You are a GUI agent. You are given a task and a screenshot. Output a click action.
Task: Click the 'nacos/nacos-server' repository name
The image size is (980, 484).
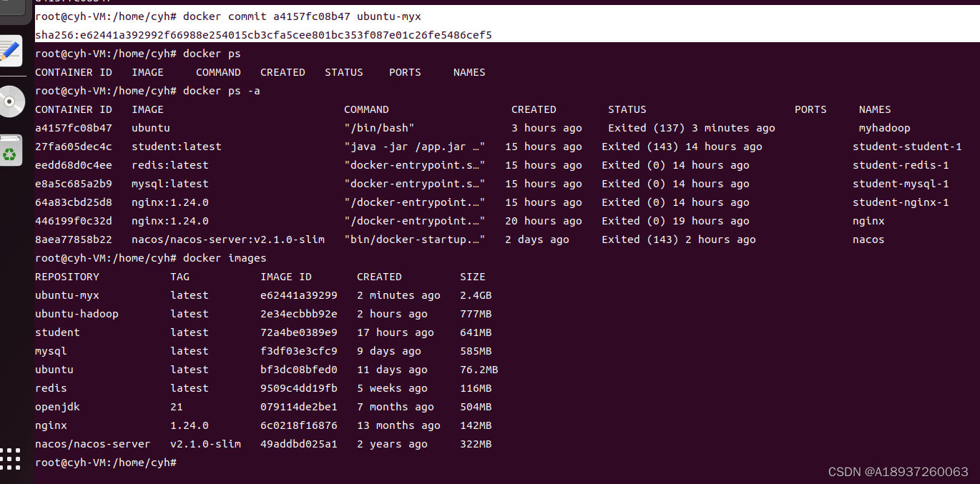(93, 444)
